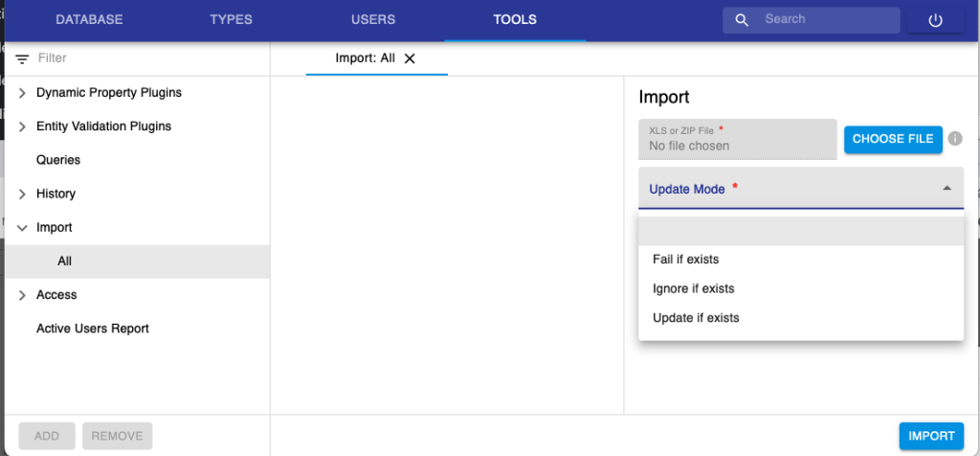Screen dimensions: 980x456
Task: Click the filter lines icon
Action: click(x=23, y=59)
